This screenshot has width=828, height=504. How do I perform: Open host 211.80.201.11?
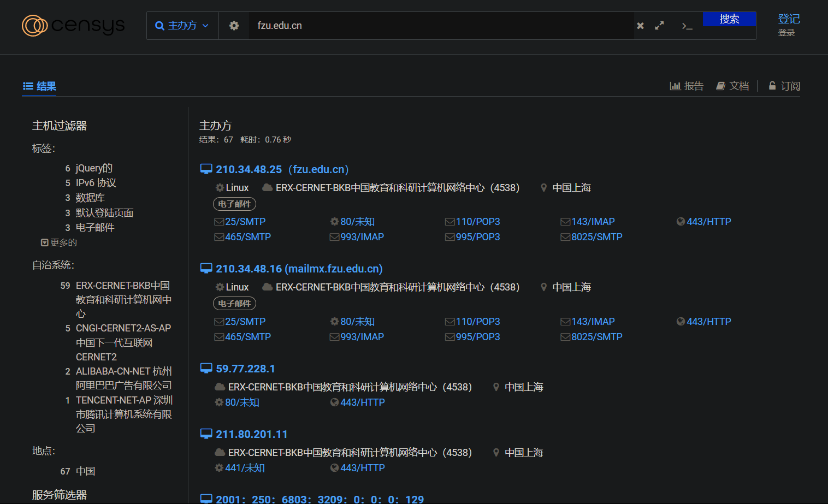click(x=251, y=434)
